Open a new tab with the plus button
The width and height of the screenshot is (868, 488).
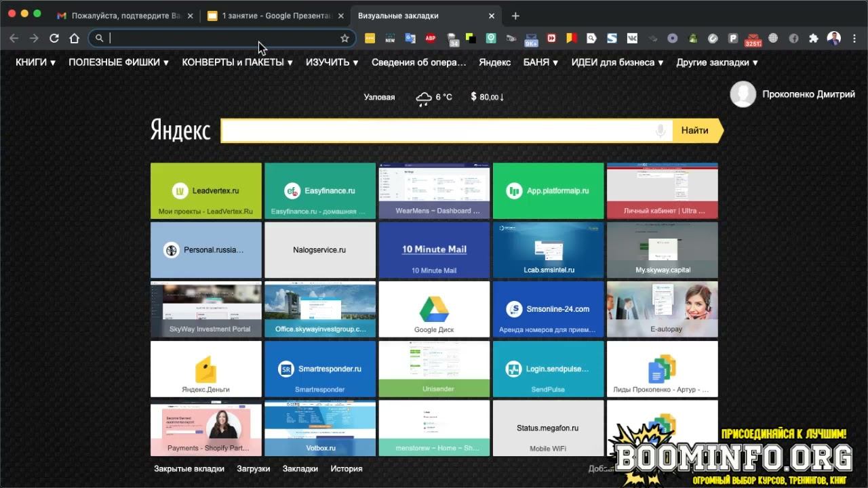[515, 16]
